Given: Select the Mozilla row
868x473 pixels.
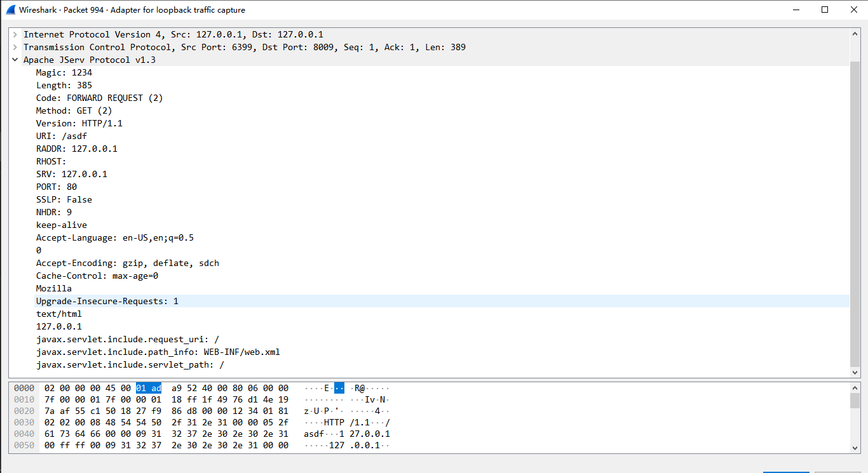Looking at the screenshot, I should point(54,288).
